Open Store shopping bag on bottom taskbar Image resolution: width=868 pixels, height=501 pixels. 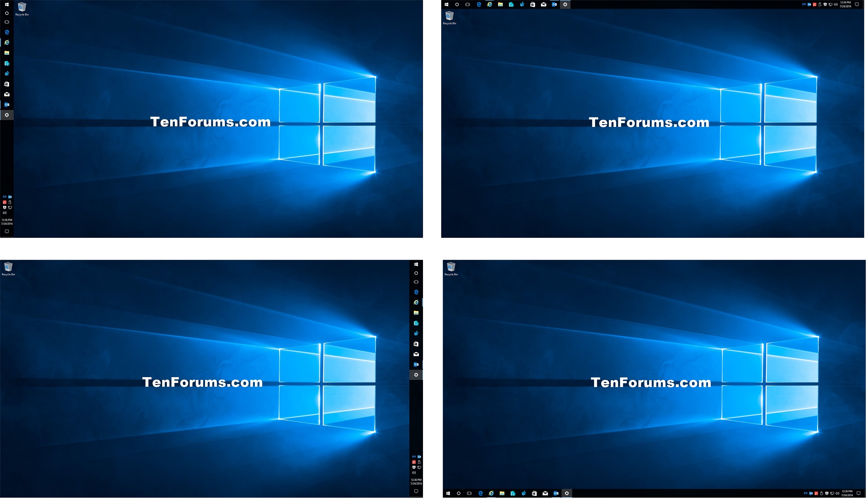coord(534,493)
